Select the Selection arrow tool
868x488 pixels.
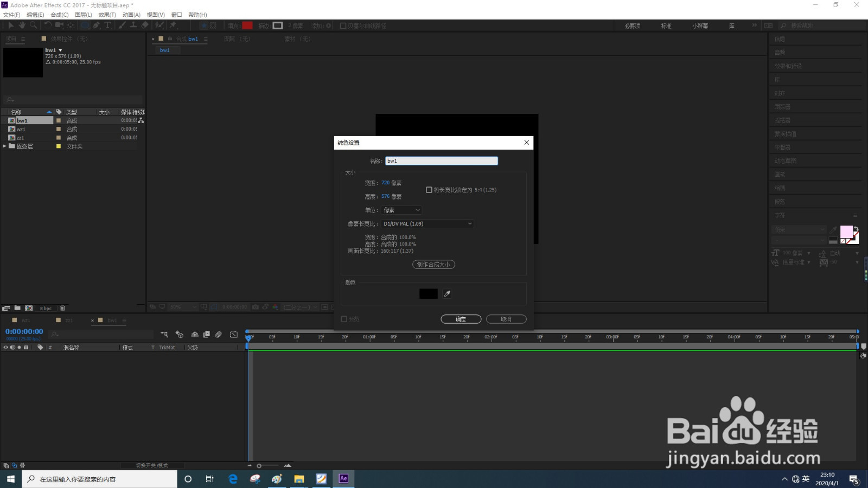pos(11,25)
